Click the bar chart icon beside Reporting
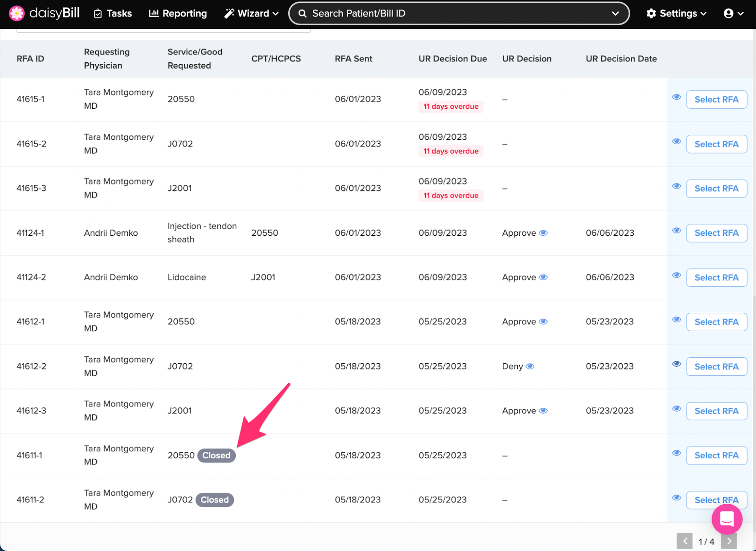 pyautogui.click(x=154, y=13)
